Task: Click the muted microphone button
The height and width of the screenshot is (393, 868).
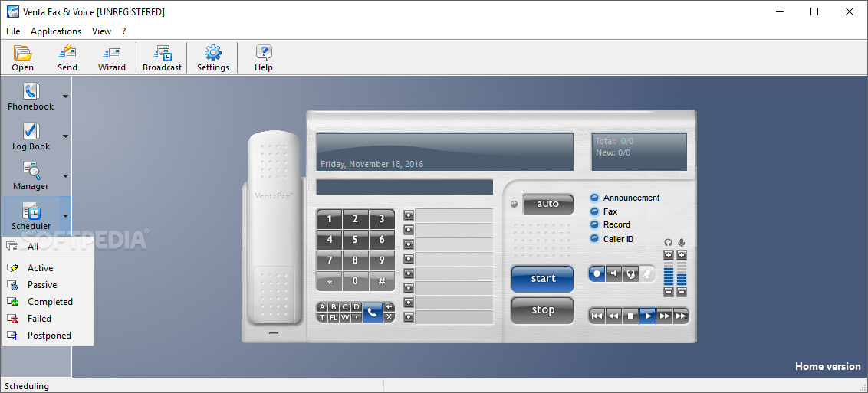Action: click(647, 273)
